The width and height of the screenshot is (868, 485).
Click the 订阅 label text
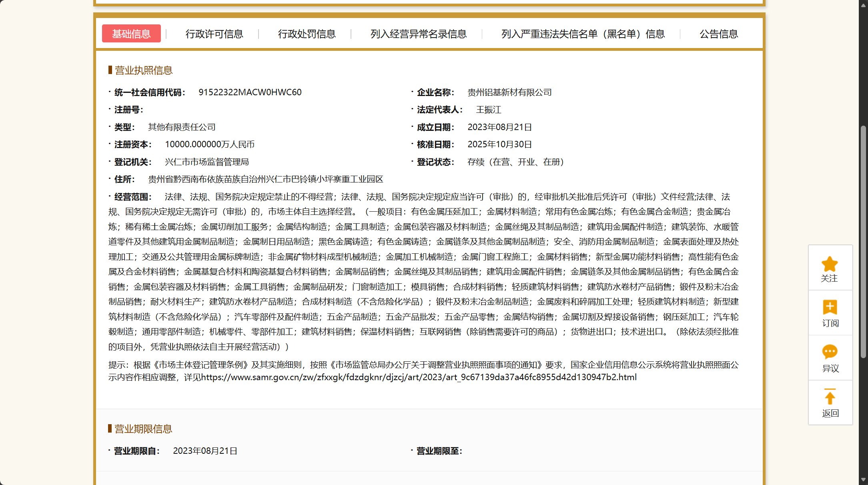tap(830, 323)
